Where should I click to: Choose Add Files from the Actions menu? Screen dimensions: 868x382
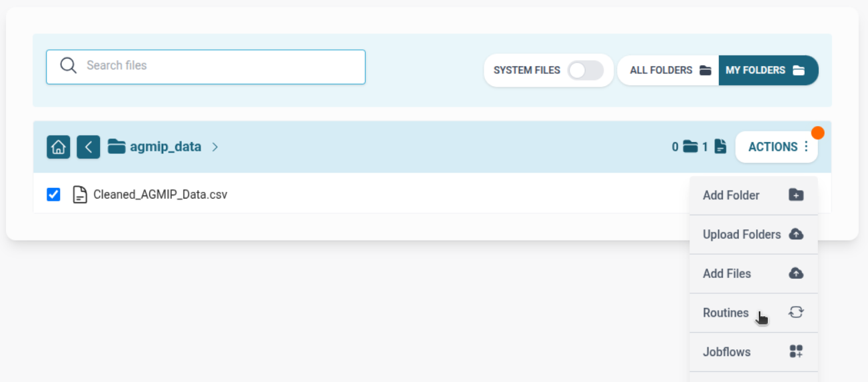(x=753, y=273)
